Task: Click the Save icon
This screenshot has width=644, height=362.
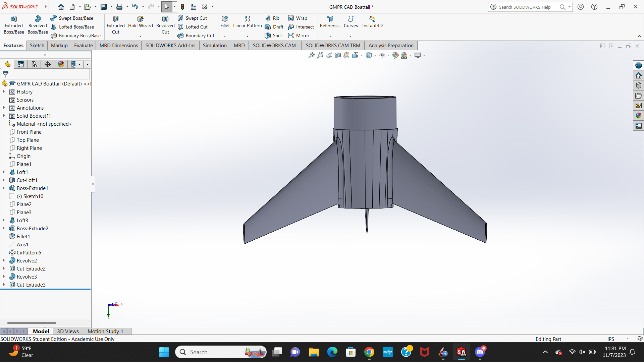Action: 104,7
